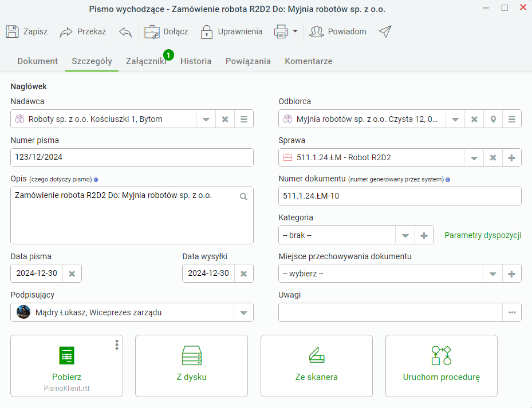Click the printer icon
The image size is (532, 408).
pyautogui.click(x=281, y=31)
